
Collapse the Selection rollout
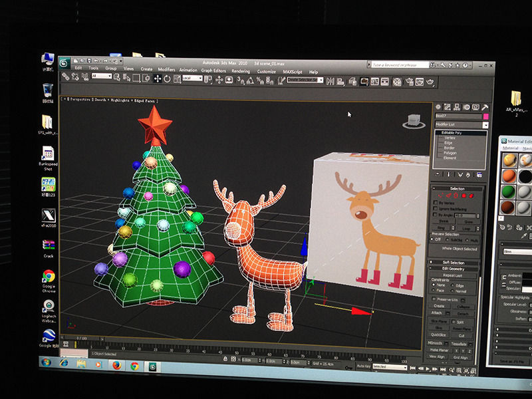(457, 188)
